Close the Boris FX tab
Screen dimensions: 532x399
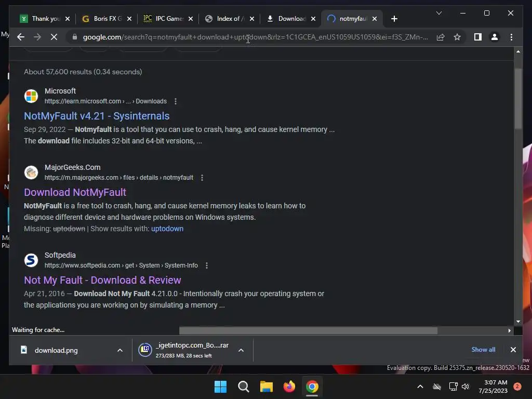pos(129,19)
